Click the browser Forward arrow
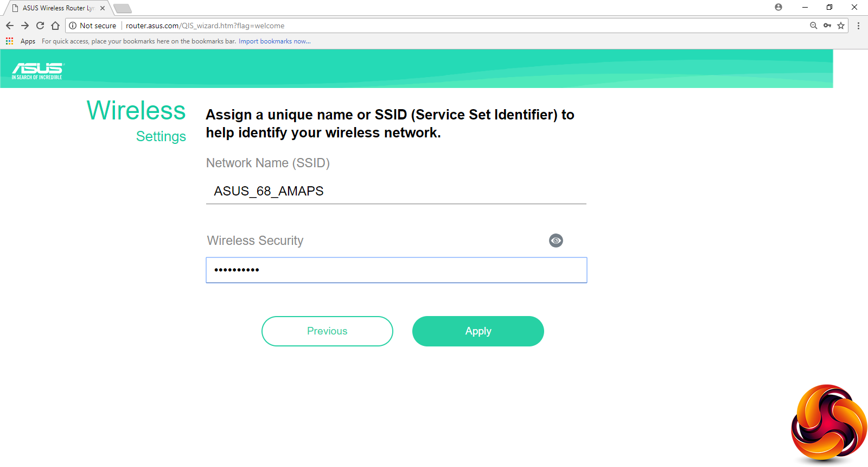Screen dimensions: 868x467 click(x=25, y=26)
